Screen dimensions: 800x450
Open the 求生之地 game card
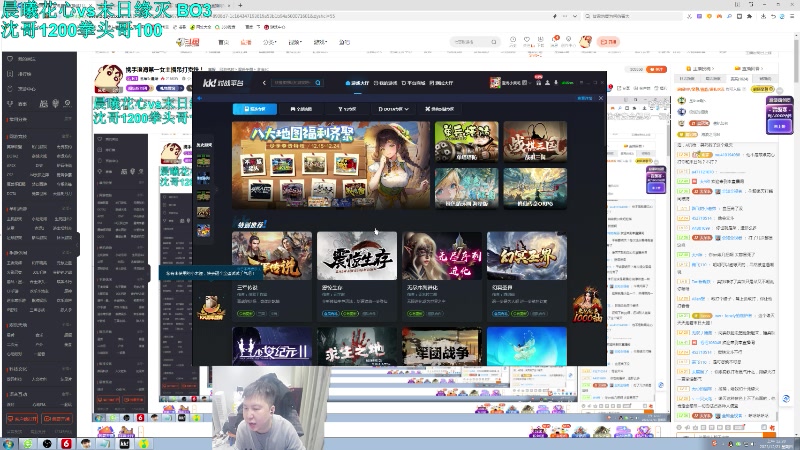(357, 346)
